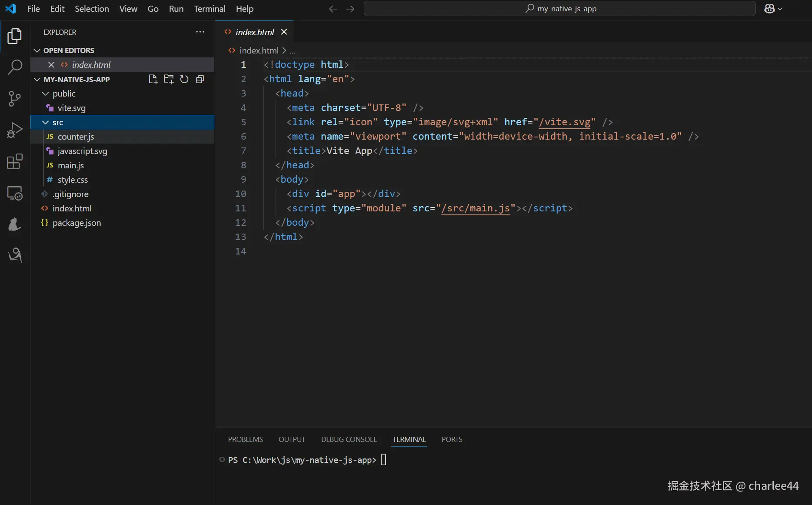812x505 pixels.
Task: Open the Remote Explorer view
Action: 15,193
